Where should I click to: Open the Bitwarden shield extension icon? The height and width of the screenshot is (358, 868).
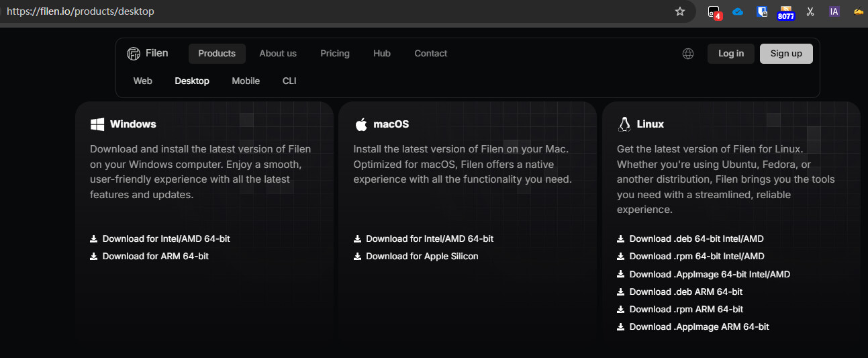point(762,11)
